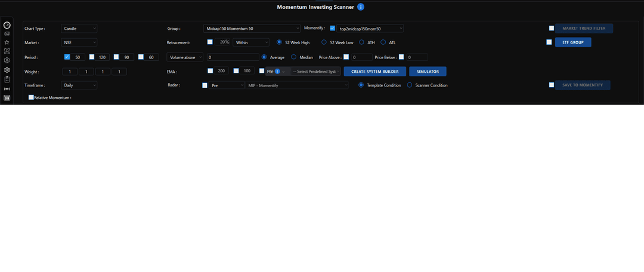Click the face scan icon in sidebar

(x=7, y=51)
